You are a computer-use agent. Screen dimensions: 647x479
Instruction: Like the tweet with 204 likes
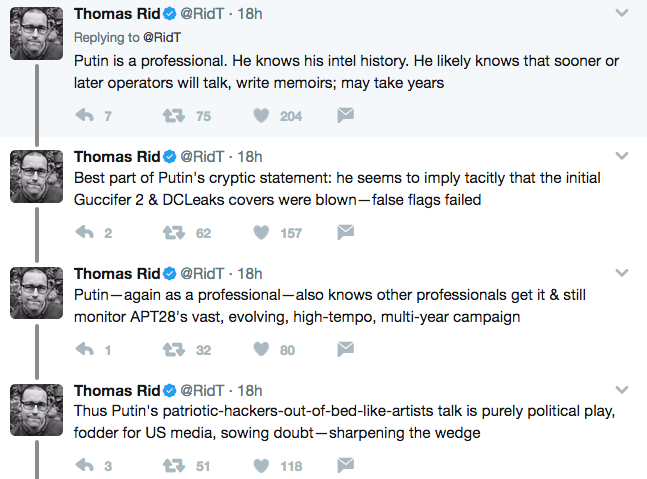pyautogui.click(x=261, y=116)
